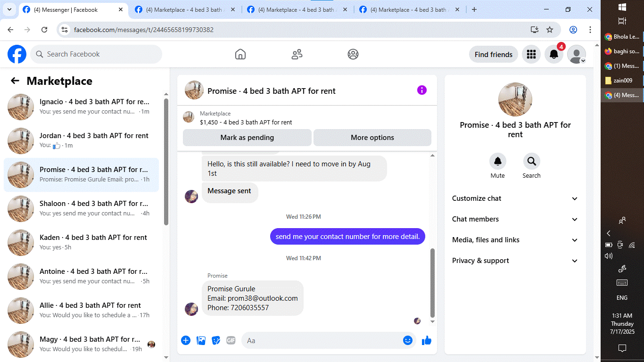Open Allie's conversation
Screen dimensions: 644x362
[x=81, y=310]
